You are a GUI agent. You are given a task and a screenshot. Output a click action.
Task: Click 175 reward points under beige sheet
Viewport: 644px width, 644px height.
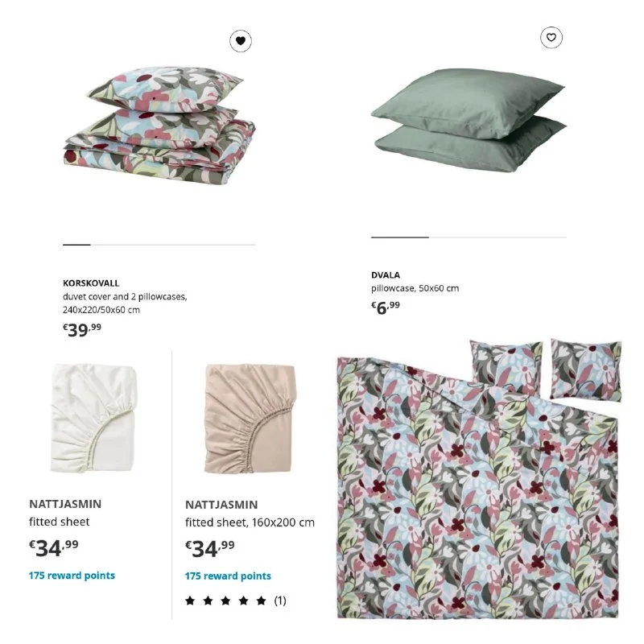click(228, 576)
